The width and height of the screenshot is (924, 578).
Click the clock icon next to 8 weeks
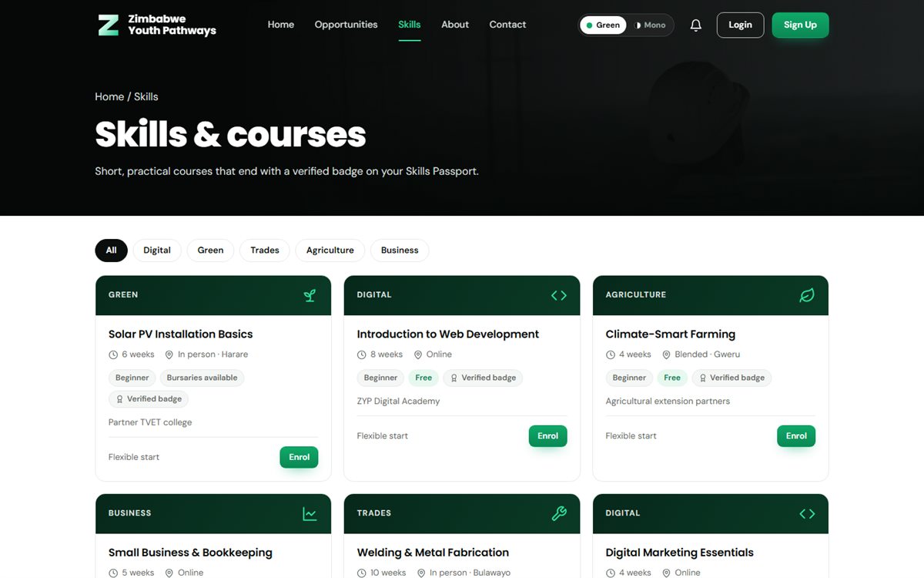tap(362, 355)
